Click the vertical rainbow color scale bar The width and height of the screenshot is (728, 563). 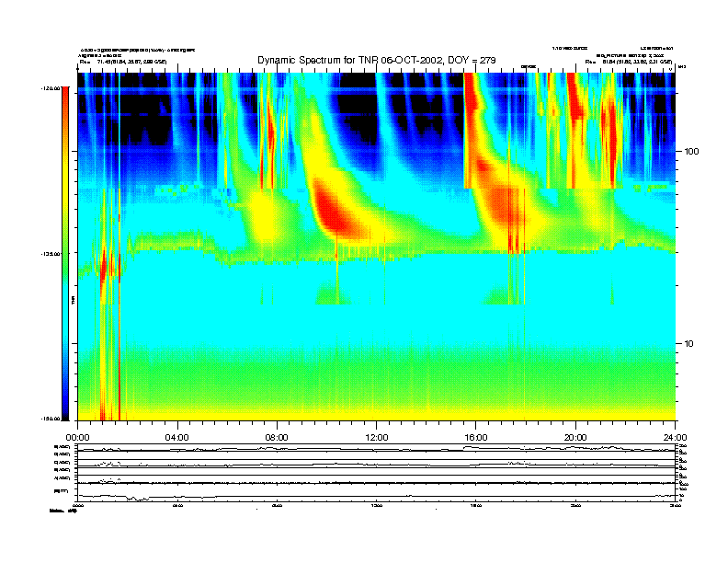coord(65,254)
